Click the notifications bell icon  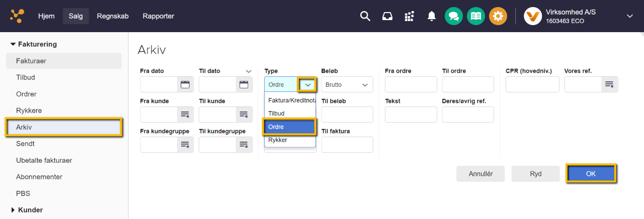coord(432,16)
